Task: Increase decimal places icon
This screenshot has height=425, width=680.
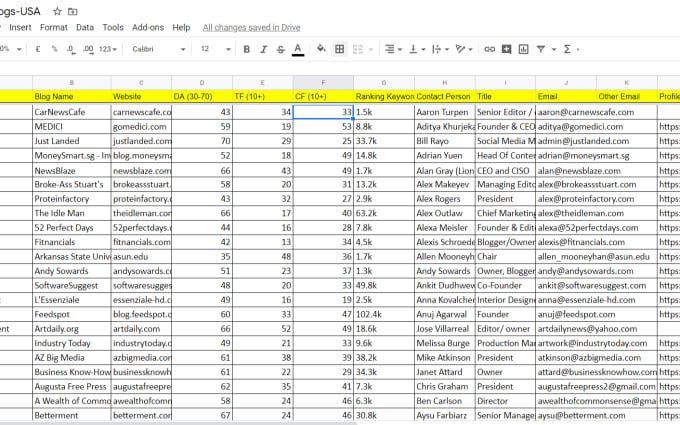Action: tap(88, 49)
